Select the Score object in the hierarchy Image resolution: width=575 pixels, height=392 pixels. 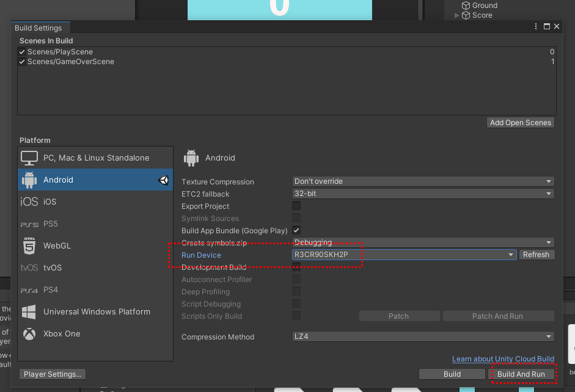482,15
